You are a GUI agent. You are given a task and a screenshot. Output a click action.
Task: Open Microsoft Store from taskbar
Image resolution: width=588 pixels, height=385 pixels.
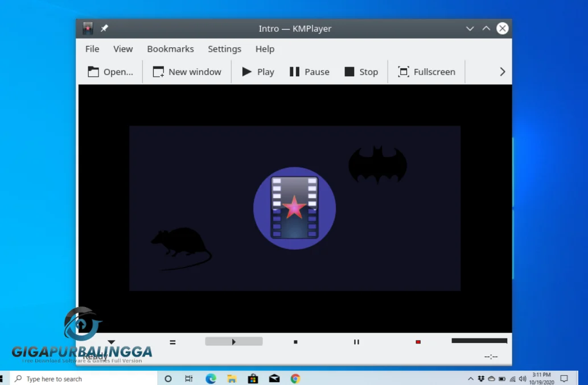[253, 379]
